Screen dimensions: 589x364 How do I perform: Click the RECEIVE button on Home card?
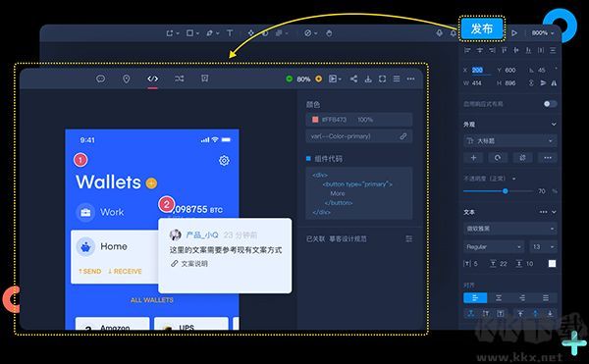point(125,272)
